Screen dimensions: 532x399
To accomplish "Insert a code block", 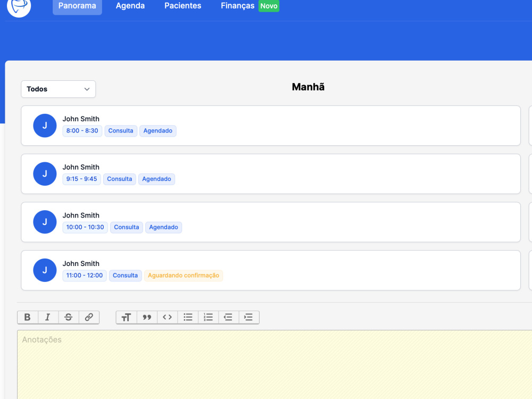I will point(167,317).
